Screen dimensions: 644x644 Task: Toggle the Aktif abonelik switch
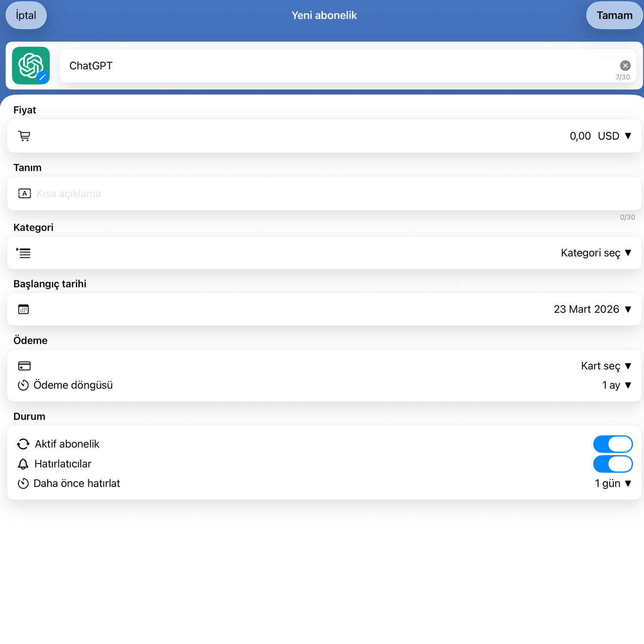tap(613, 444)
